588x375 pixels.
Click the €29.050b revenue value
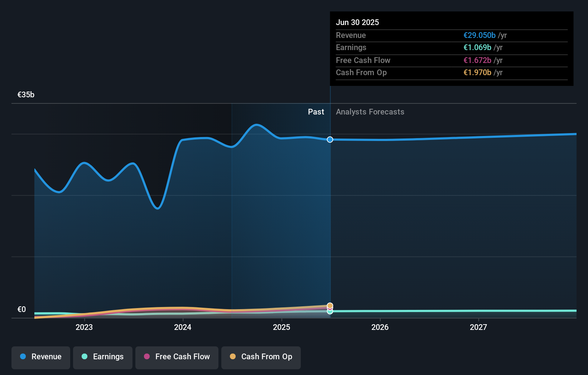(479, 35)
